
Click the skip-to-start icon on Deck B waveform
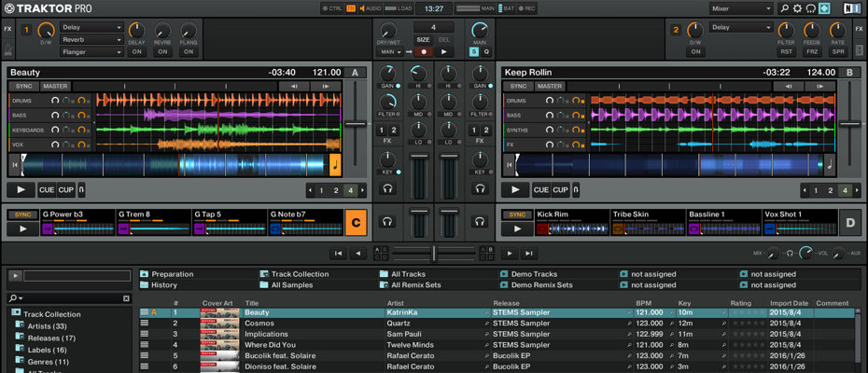pos(509,164)
